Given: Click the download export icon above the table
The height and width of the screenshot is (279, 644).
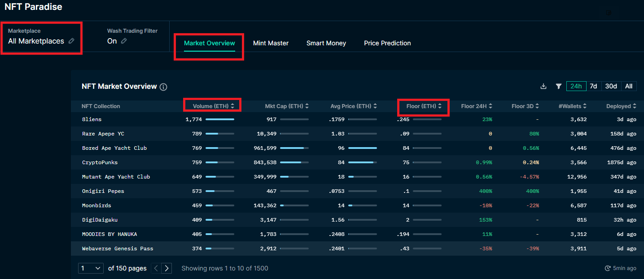Looking at the screenshot, I should pyautogui.click(x=543, y=86).
